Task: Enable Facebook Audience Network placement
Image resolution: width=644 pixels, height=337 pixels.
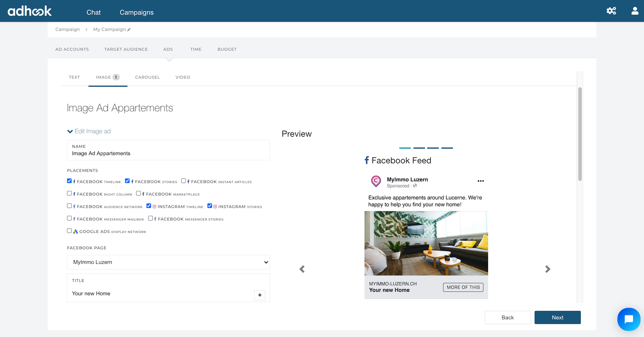Action: 70,206
